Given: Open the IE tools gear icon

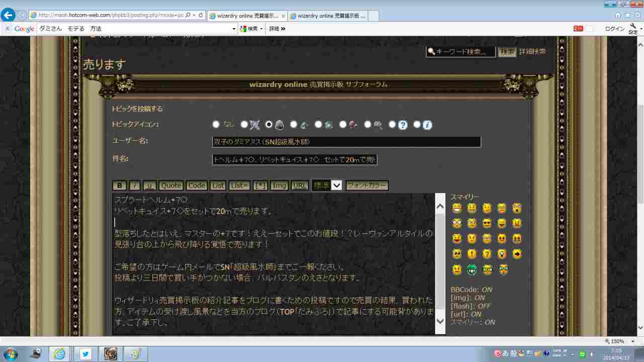Looking at the screenshot, I should [636, 15].
